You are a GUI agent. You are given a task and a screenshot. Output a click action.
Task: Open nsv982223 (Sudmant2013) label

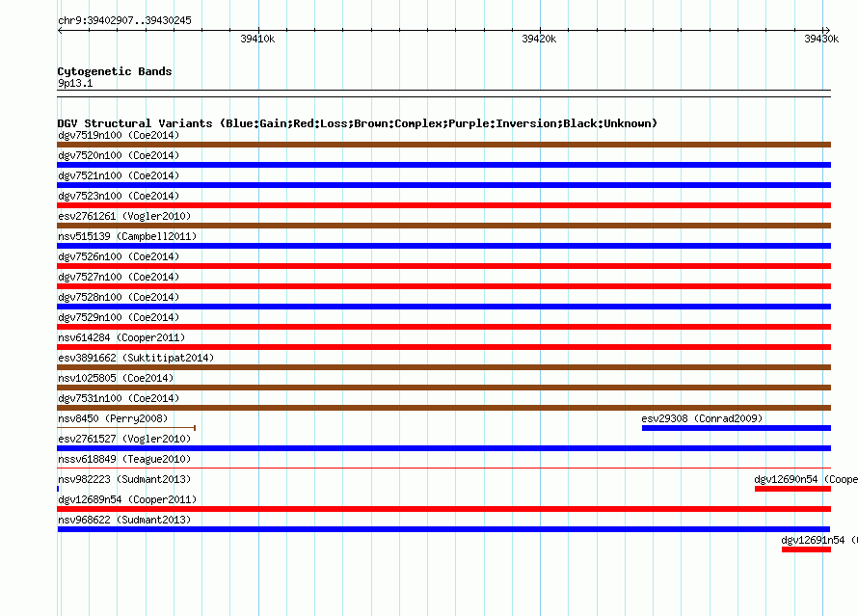tap(124, 479)
